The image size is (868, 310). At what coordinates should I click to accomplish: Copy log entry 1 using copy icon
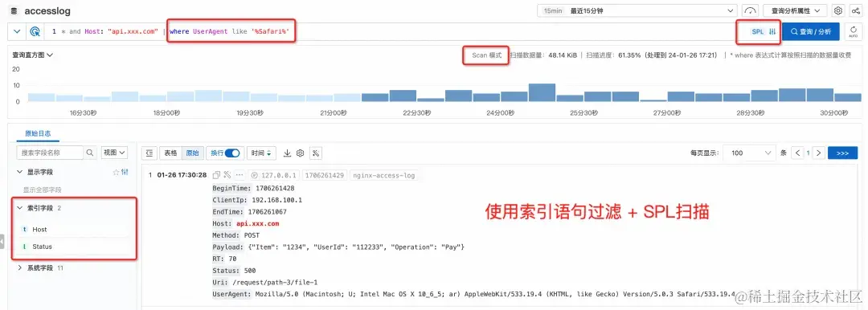pos(216,175)
